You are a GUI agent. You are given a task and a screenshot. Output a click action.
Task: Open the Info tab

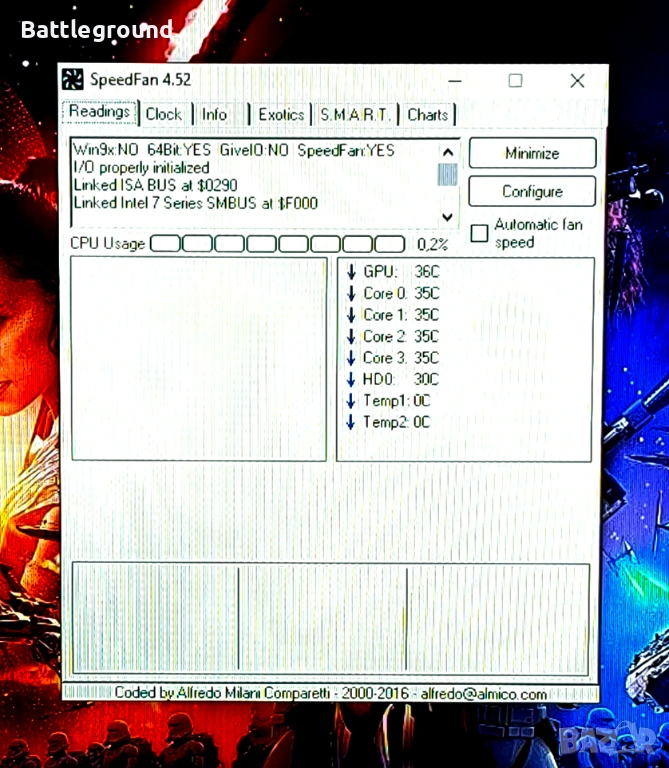pyautogui.click(x=215, y=115)
